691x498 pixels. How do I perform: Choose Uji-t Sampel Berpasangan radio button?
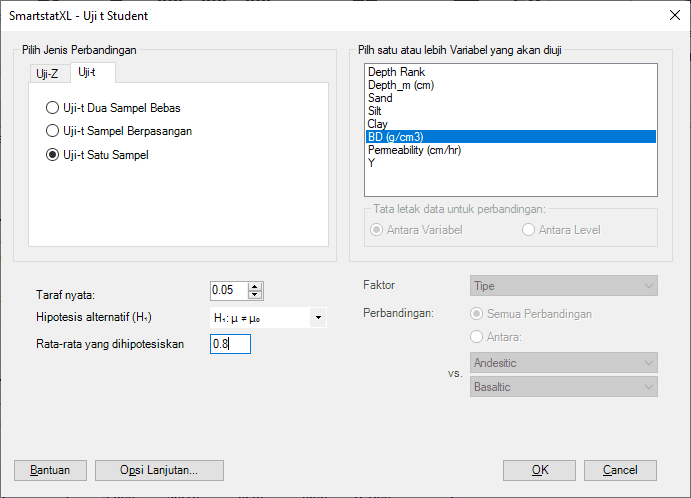[x=53, y=131]
